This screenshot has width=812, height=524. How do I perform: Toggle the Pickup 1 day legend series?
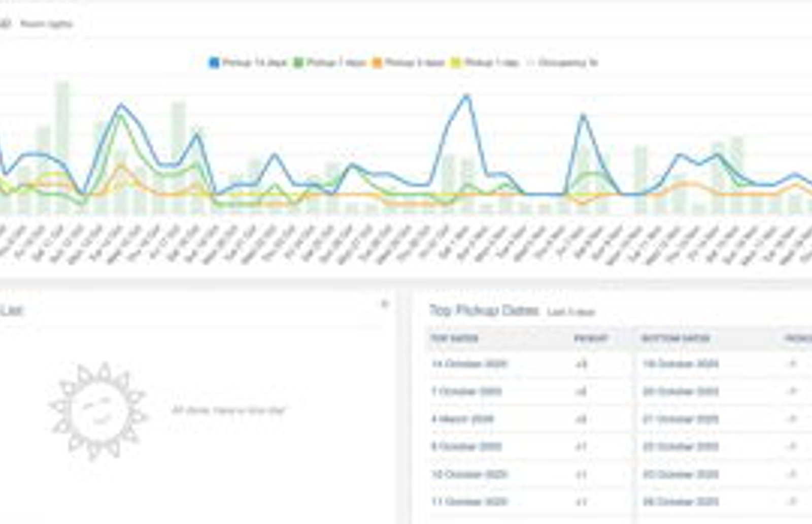point(485,63)
